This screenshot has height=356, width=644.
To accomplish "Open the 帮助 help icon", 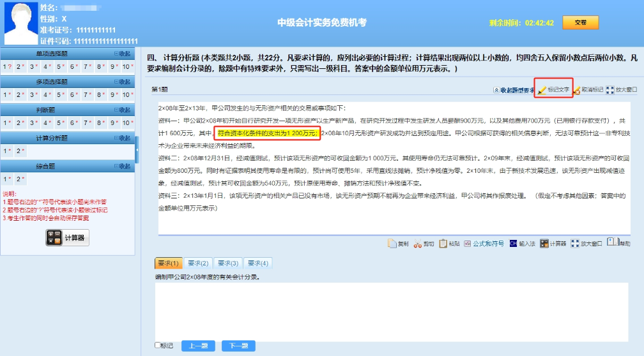I will pos(618,242).
